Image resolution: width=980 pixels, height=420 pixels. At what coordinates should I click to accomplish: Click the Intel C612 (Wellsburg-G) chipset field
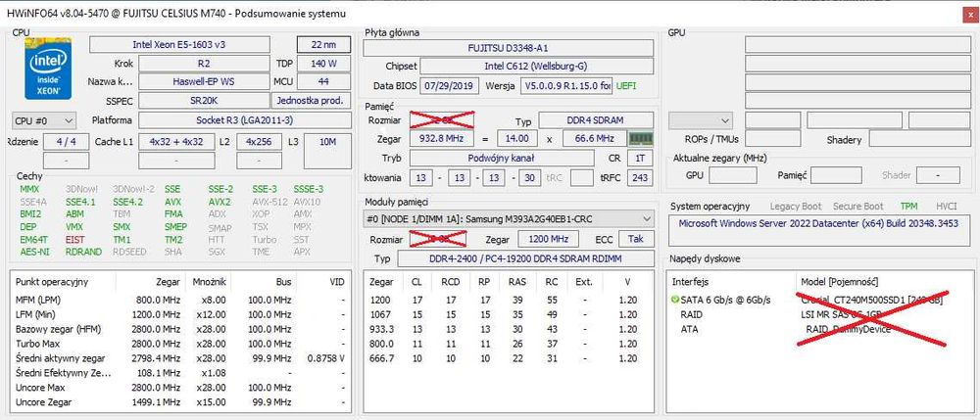(536, 67)
